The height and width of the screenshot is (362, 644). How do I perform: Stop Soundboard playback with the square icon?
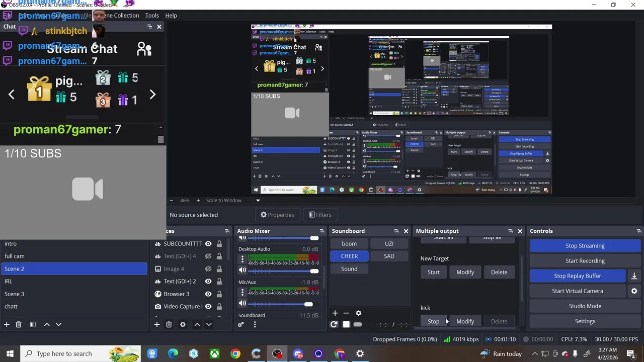click(346, 325)
